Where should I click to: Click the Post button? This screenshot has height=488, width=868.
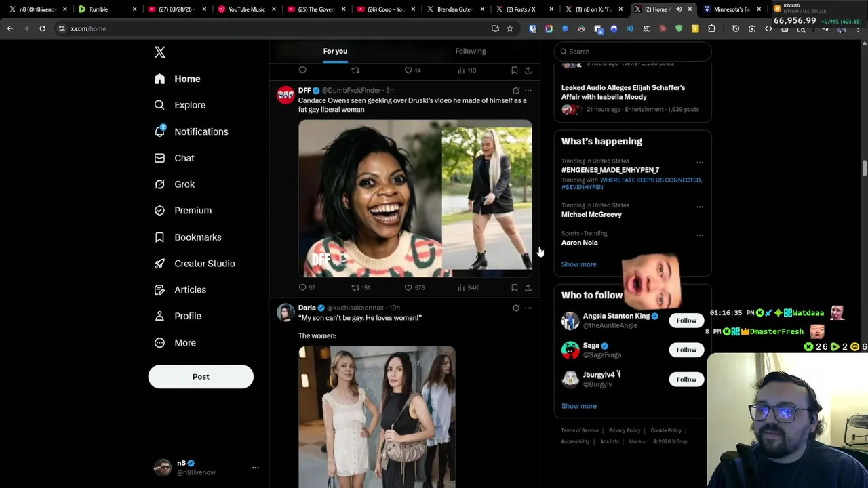tap(201, 377)
